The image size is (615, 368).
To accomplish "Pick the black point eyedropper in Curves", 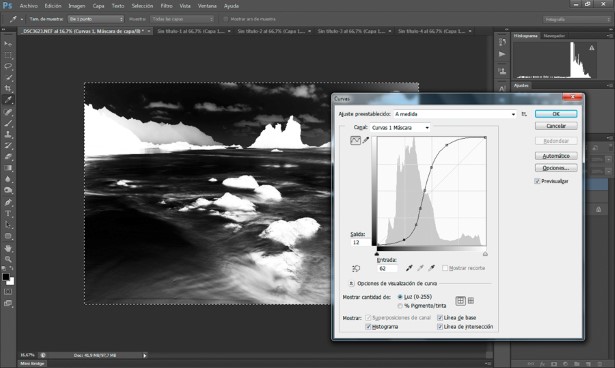I will 409,268.
